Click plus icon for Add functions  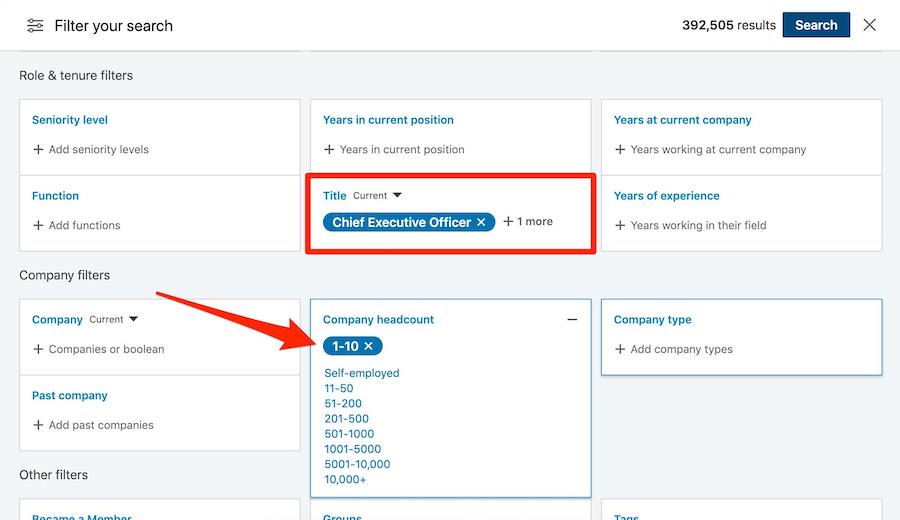coord(38,225)
